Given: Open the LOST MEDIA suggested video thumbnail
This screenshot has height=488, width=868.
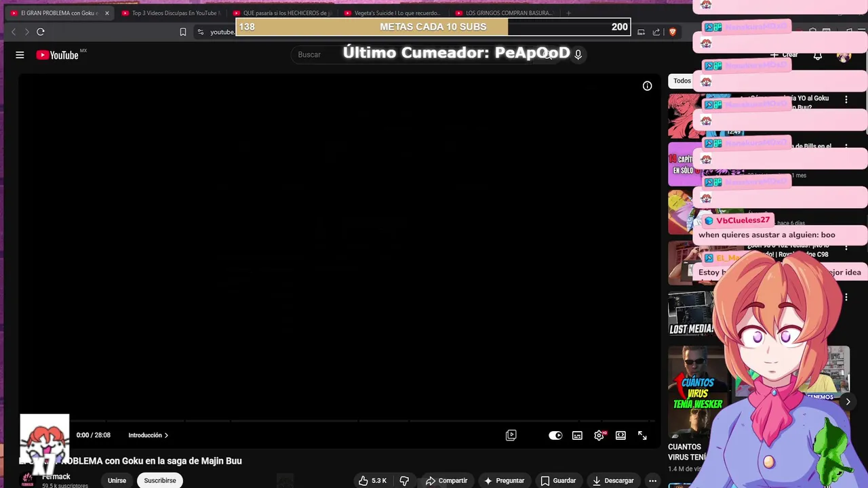Looking at the screenshot, I should tap(692, 314).
